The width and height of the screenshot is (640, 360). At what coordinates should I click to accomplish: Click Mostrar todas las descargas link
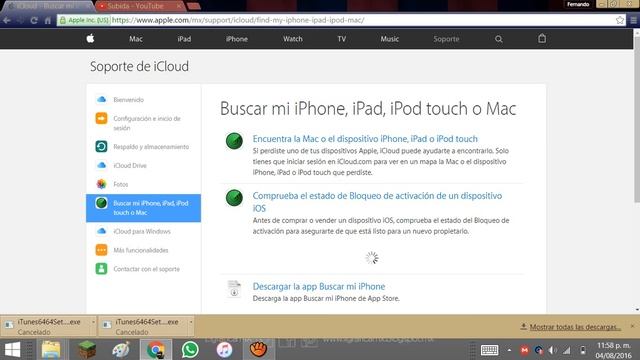[x=575, y=327]
